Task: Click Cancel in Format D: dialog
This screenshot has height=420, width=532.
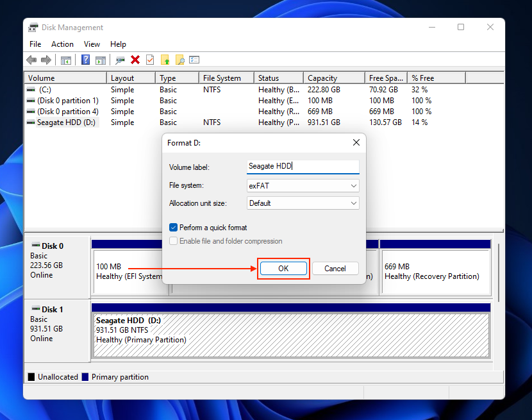Action: pos(335,269)
